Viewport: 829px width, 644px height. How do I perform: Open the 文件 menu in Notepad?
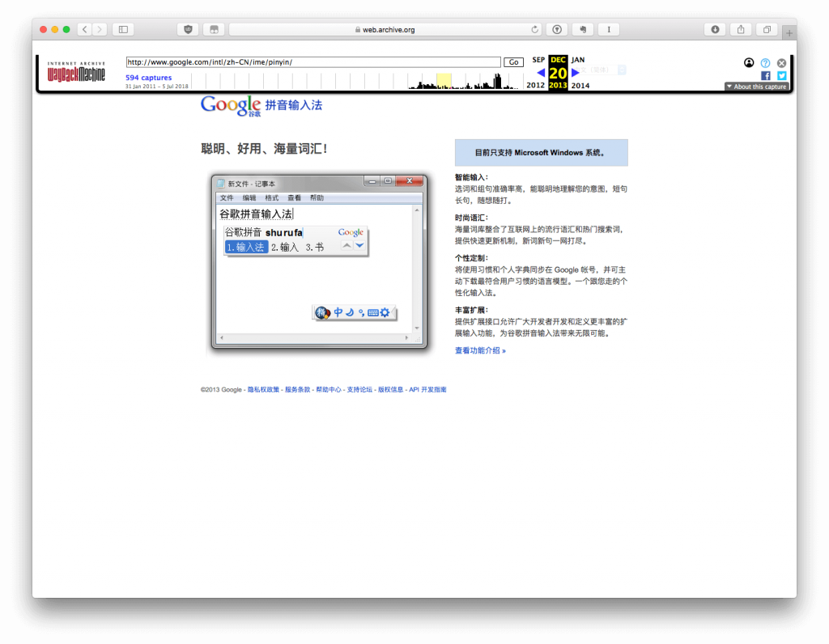point(227,197)
